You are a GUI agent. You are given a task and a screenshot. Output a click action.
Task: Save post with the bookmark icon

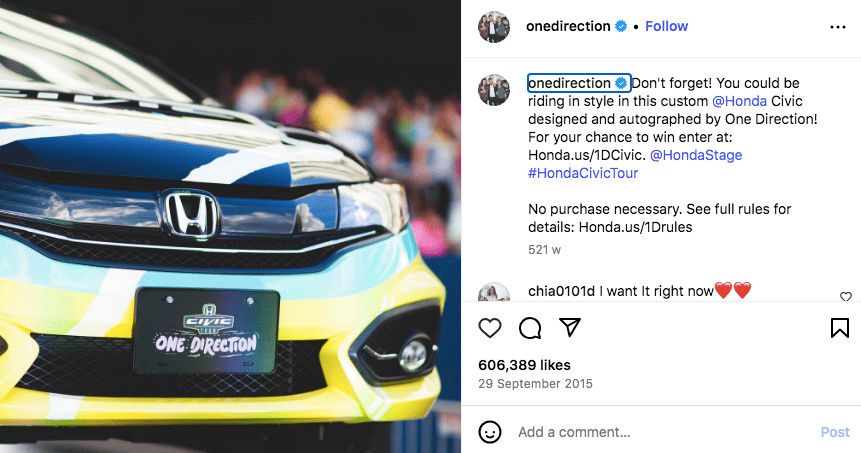click(x=840, y=328)
